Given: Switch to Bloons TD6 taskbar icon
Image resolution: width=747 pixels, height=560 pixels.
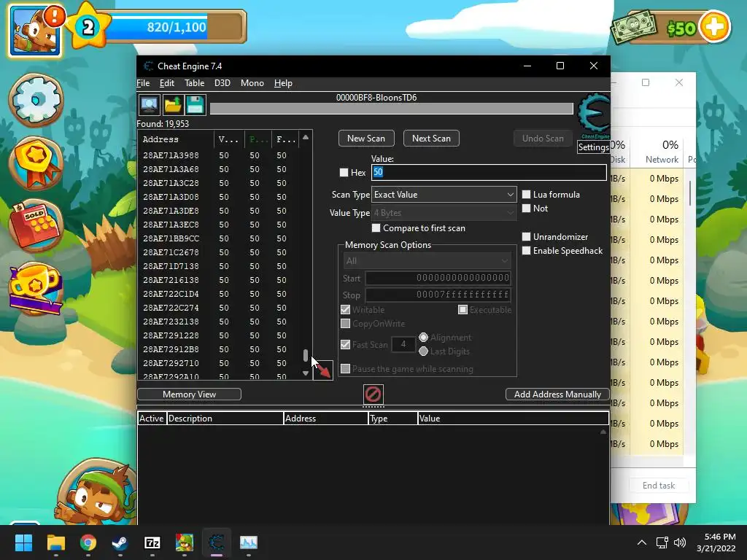Looking at the screenshot, I should click(x=185, y=542).
